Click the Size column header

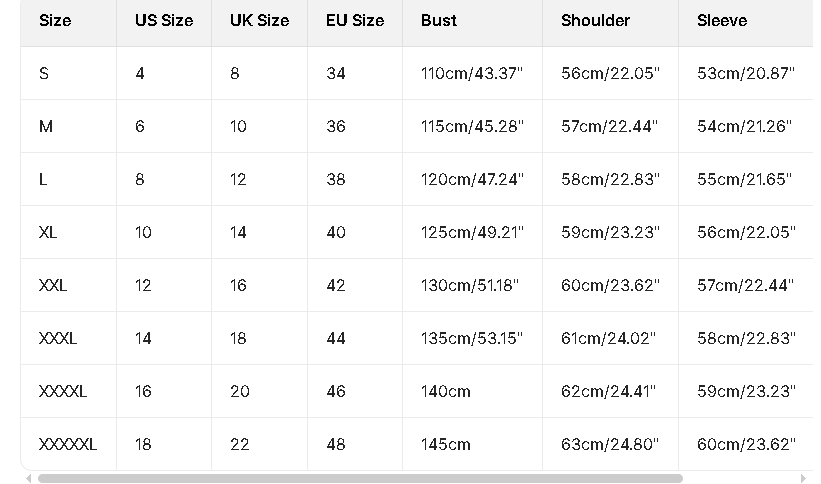55,20
